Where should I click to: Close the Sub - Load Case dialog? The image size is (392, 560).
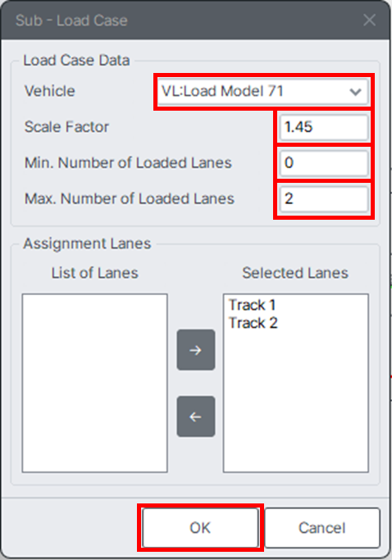pos(369,20)
